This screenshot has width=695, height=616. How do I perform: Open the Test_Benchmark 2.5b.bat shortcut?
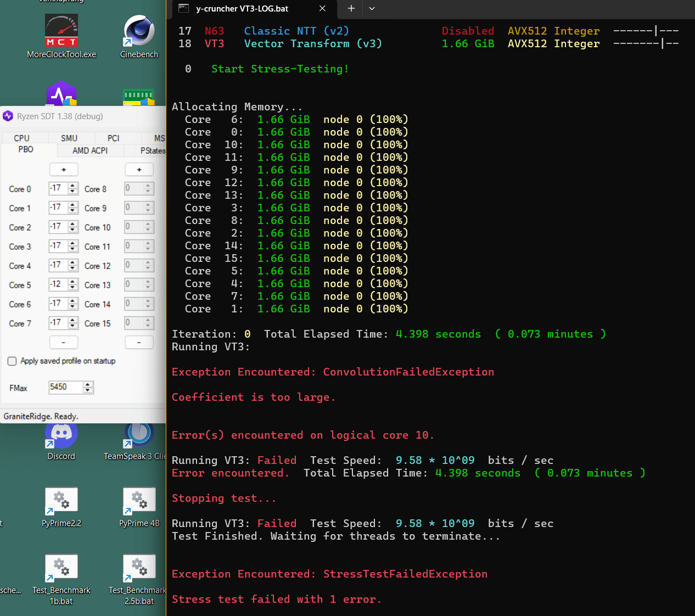click(x=137, y=580)
